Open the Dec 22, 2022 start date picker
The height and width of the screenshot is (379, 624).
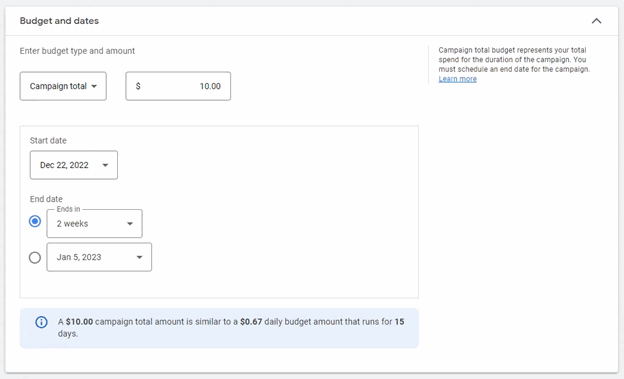[x=74, y=165]
